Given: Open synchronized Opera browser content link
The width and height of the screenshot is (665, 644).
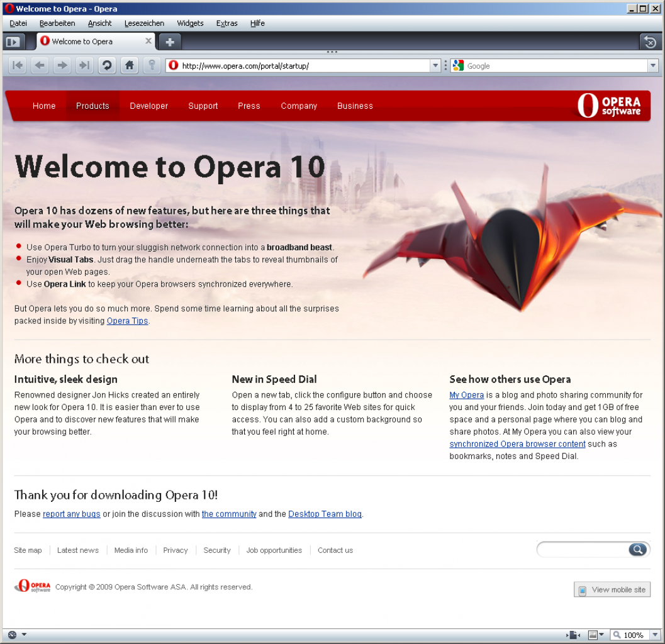Looking at the screenshot, I should coord(517,444).
